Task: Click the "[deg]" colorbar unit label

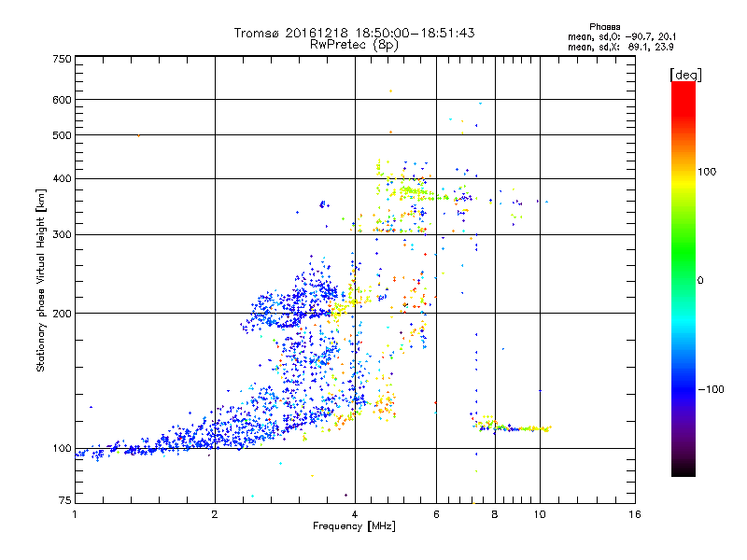Action: pos(685,75)
